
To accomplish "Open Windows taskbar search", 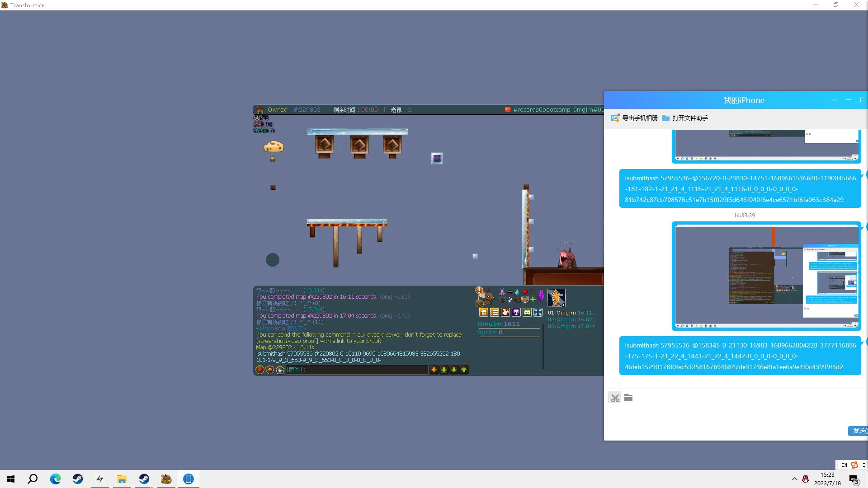I will (33, 479).
